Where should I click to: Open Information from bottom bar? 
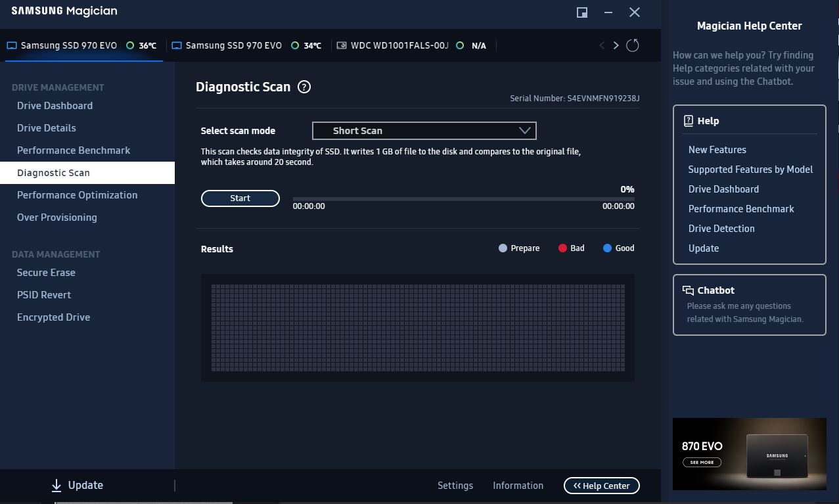[518, 486]
